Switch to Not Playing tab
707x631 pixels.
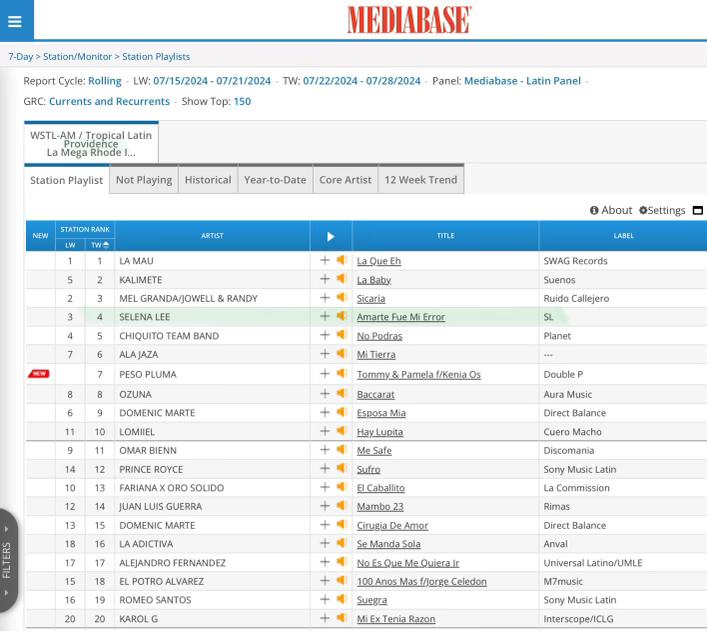tap(144, 180)
